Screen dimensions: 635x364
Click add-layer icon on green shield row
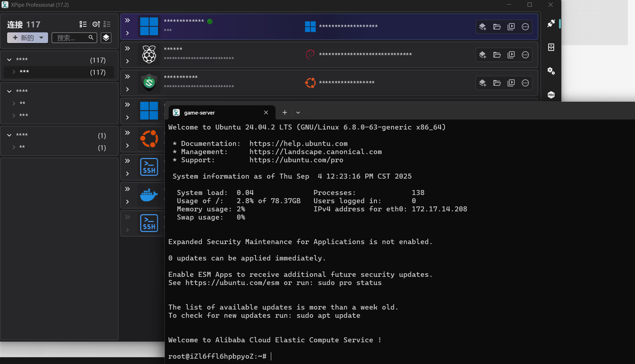(482, 83)
